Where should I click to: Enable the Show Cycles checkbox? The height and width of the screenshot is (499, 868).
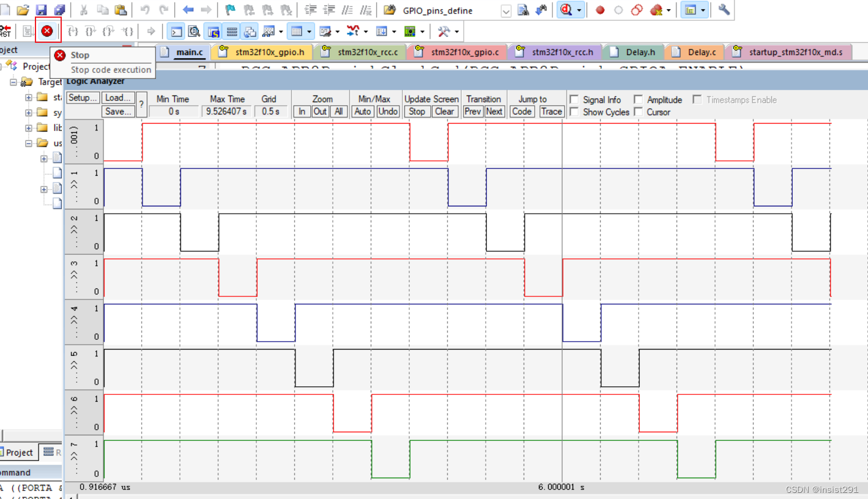(574, 111)
